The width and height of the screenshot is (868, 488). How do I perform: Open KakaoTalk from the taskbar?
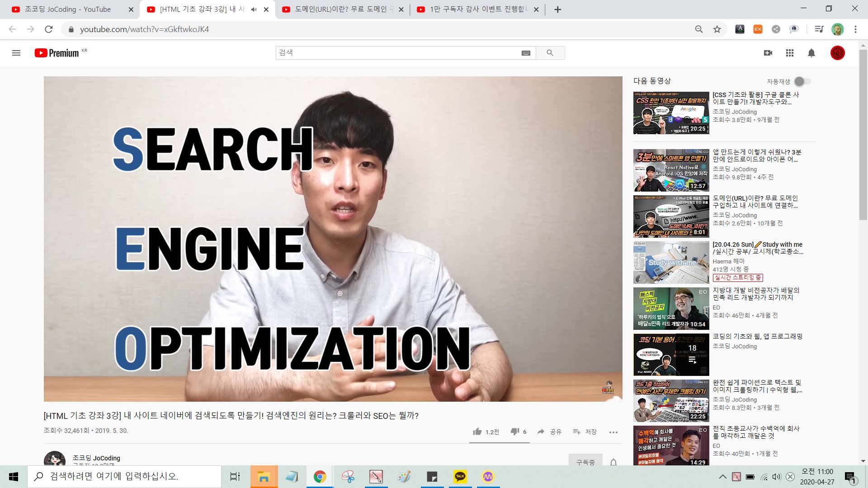(x=460, y=477)
